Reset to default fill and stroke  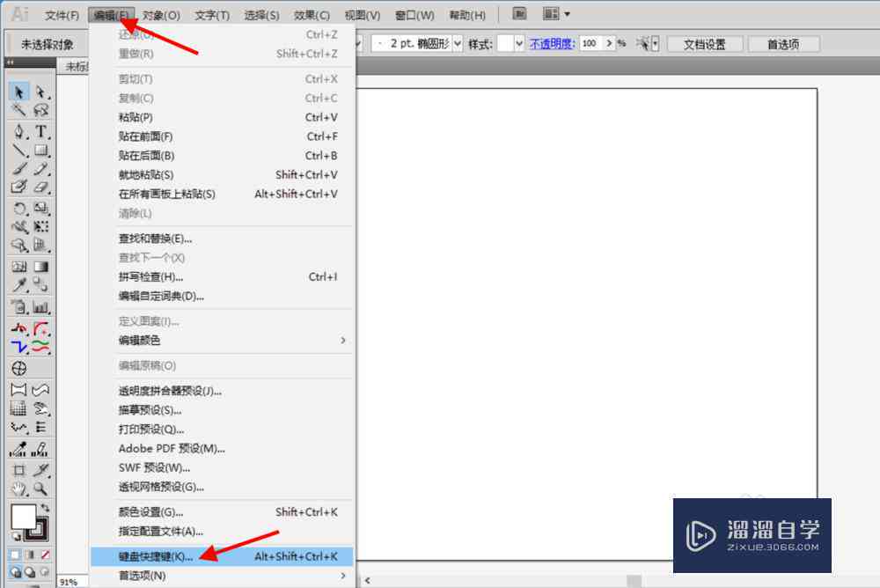(16, 536)
